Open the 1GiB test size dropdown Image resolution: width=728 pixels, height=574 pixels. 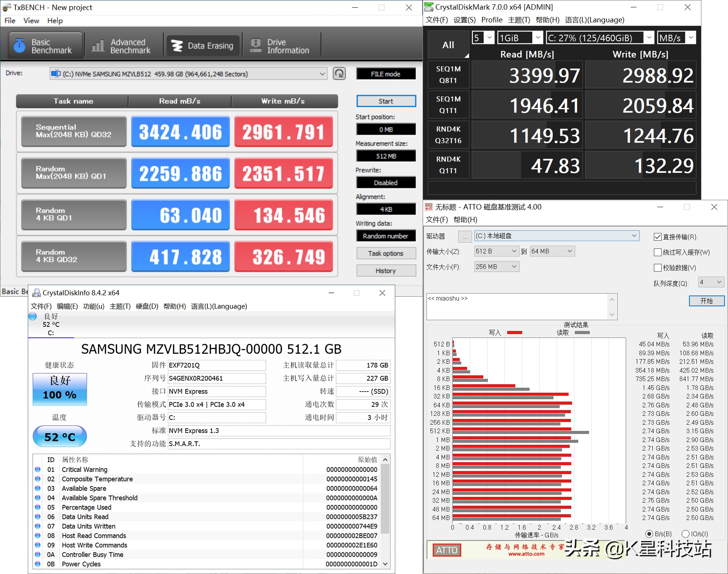coord(538,38)
